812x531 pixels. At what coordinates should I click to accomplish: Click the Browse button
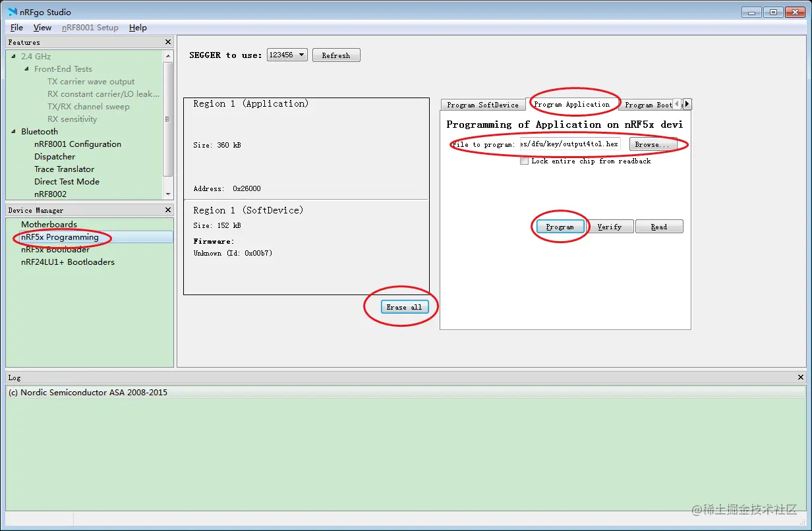point(653,144)
